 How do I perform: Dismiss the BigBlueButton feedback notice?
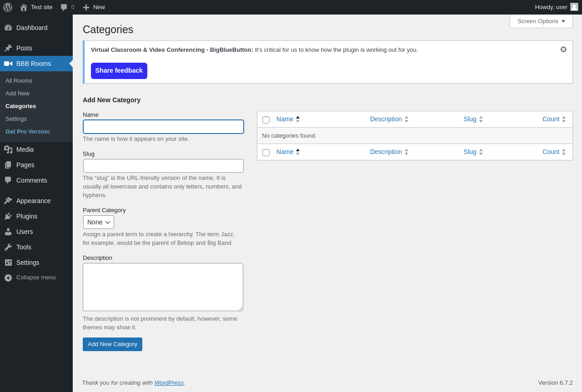click(x=563, y=50)
